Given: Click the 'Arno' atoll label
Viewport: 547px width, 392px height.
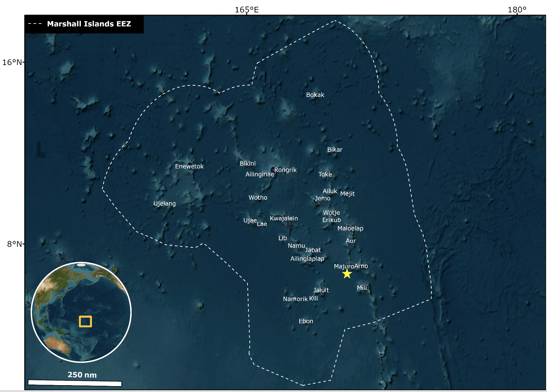Looking at the screenshot, I should click(361, 266).
